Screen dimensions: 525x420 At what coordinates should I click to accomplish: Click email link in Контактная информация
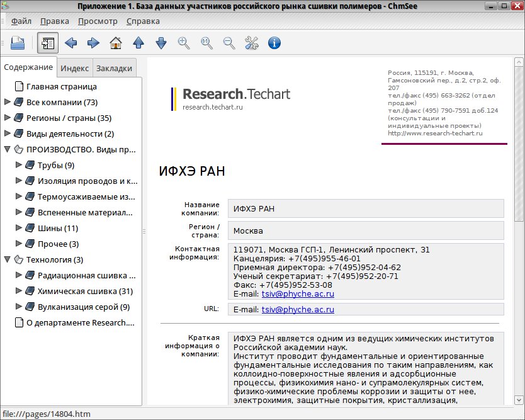[298, 293]
